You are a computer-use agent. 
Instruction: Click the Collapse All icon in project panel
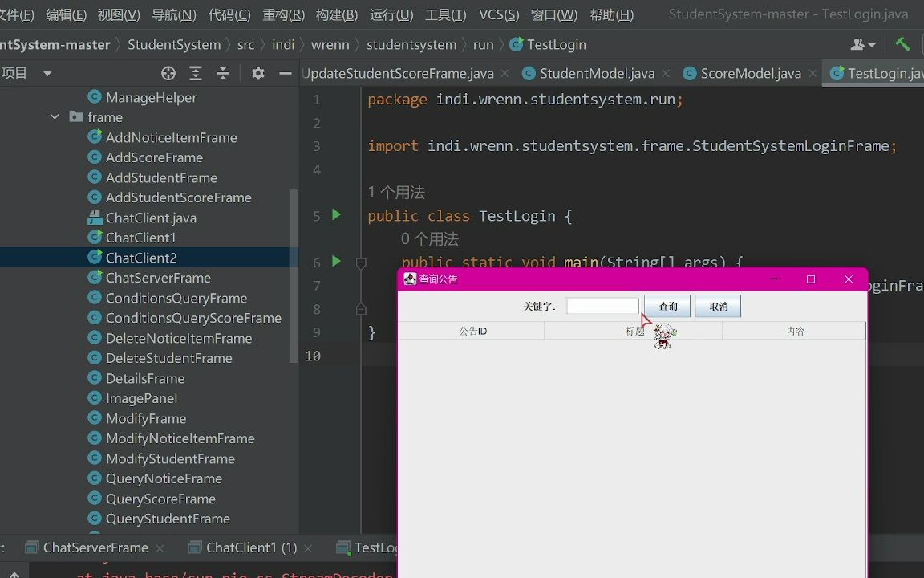pos(223,72)
